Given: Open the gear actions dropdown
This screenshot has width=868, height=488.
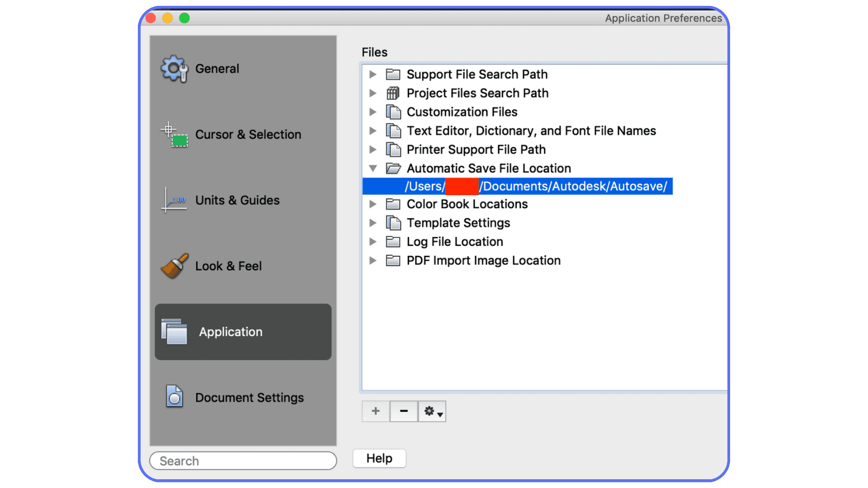Looking at the screenshot, I should (432, 411).
